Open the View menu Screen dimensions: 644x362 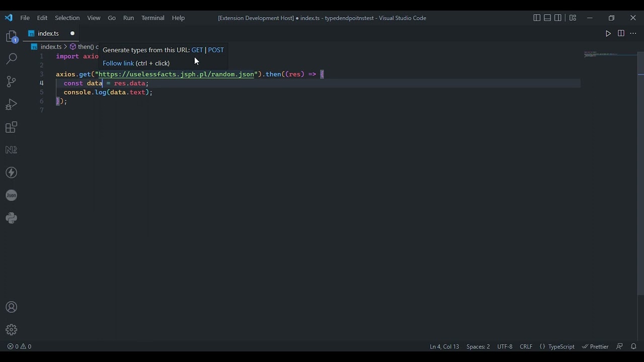[94, 18]
